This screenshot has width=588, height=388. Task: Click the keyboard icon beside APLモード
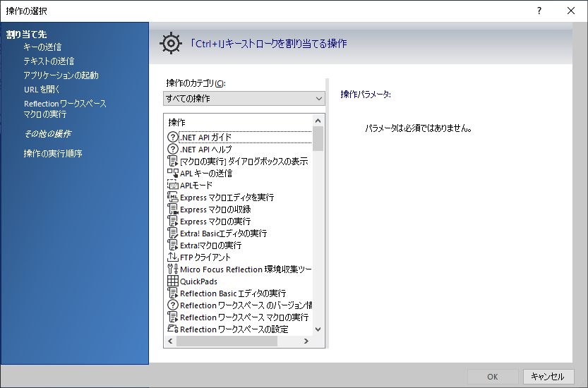172,186
